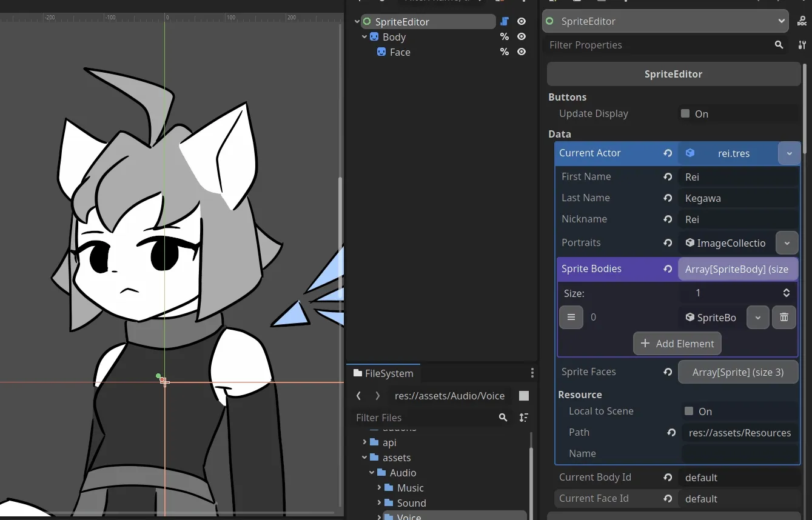812x520 pixels.
Task: Expand the Music folder in FileSystem
Action: (380, 488)
